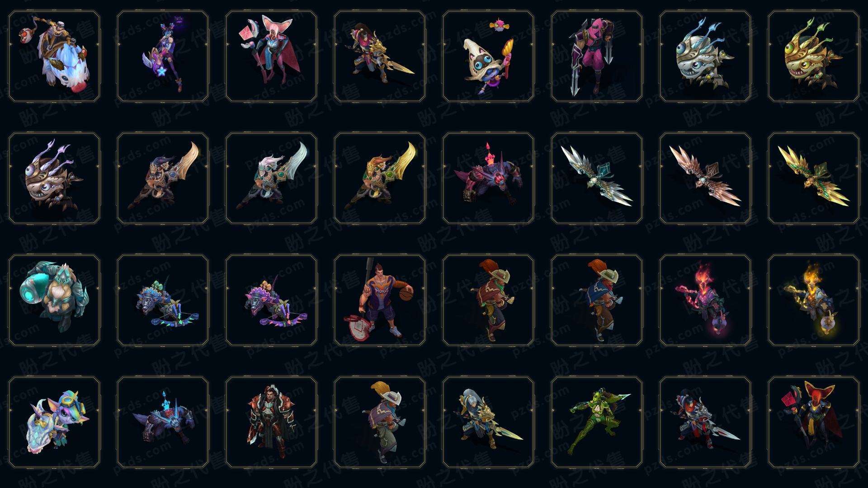The height and width of the screenshot is (488, 868).
Task: Choose the pink hooded ninja with twin blades
Action: pos(597,56)
